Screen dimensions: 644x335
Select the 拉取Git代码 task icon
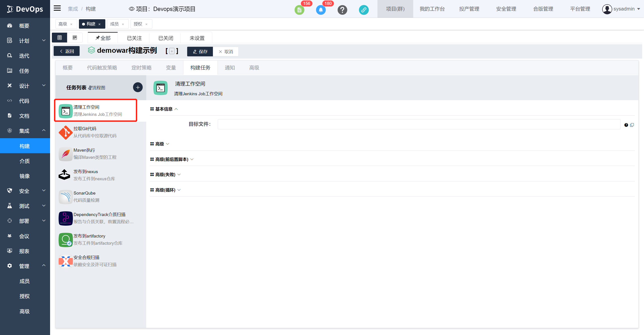(66, 132)
